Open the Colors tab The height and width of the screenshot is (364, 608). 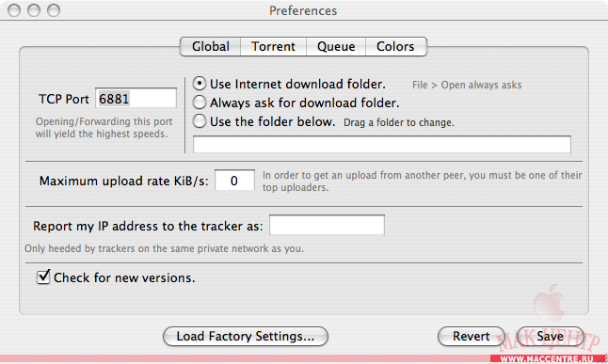click(395, 46)
